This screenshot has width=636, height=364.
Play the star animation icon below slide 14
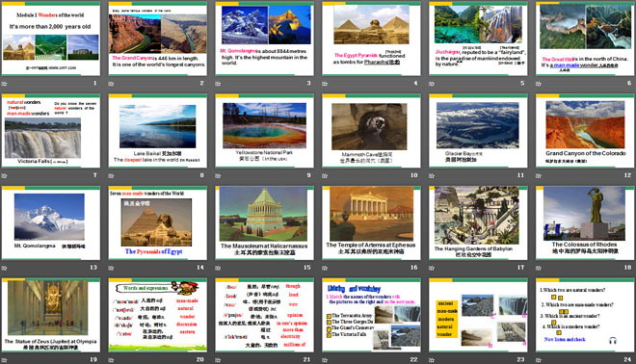pos(111,268)
